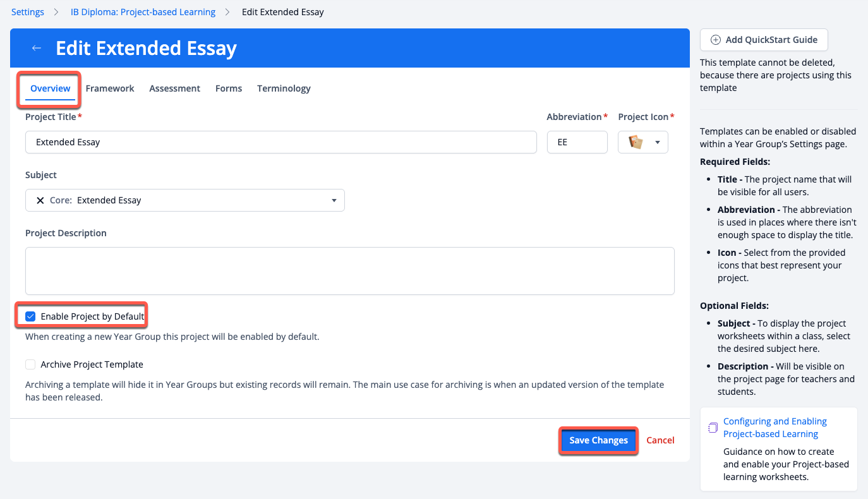Switch to the Framework tab
The width and height of the screenshot is (868, 499).
coord(110,88)
